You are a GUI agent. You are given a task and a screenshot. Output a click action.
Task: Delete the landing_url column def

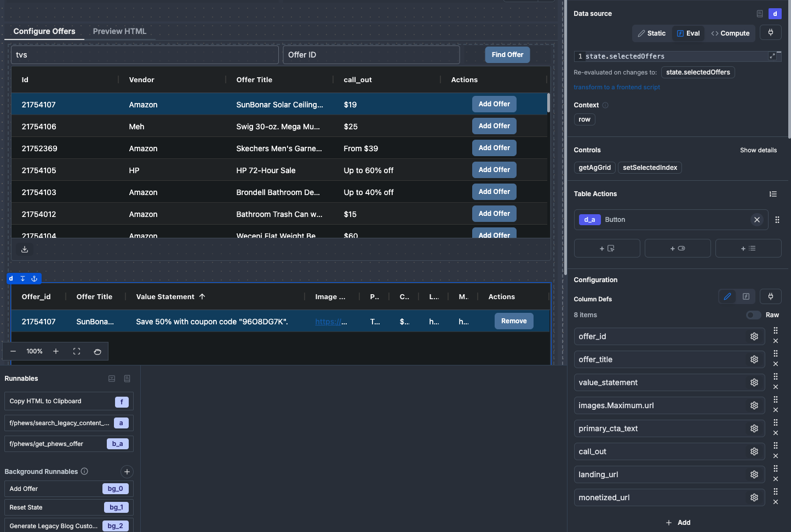[x=776, y=479]
